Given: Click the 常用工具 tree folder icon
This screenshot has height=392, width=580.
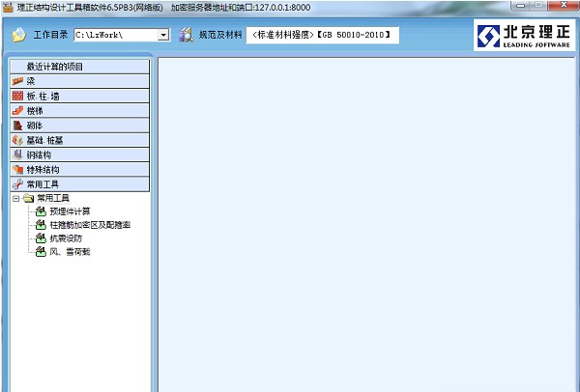Looking at the screenshot, I should click(28, 198).
